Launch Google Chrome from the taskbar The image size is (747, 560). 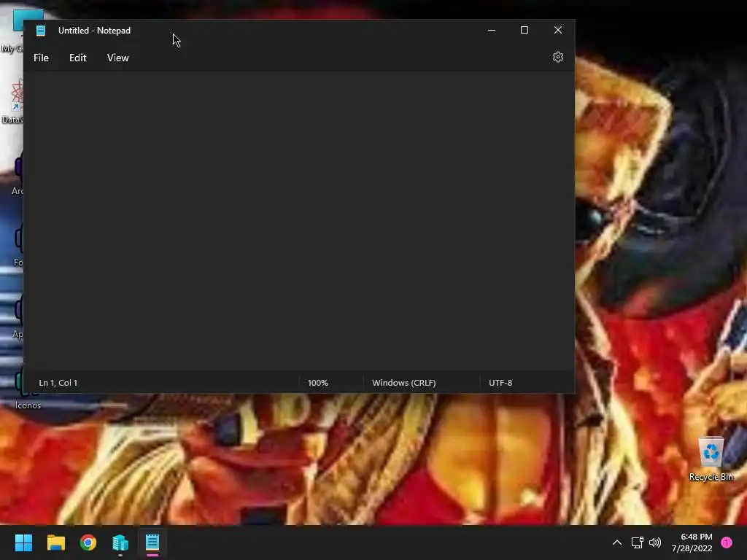pyautogui.click(x=88, y=542)
